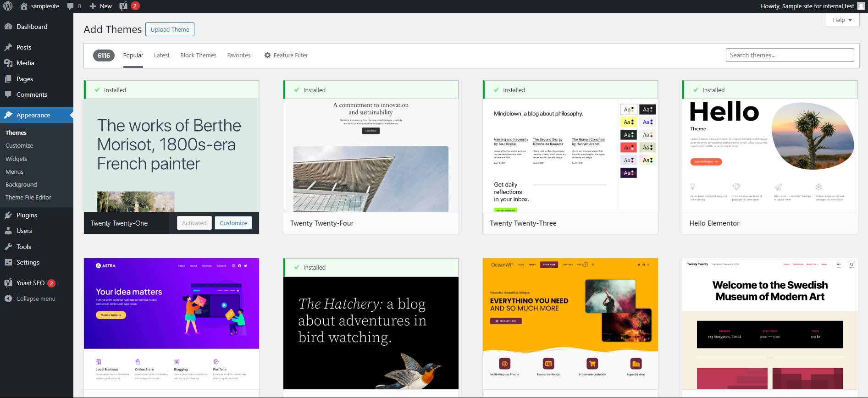868x398 pixels.
Task: Click the Feature Filter gear icon
Action: (x=267, y=55)
